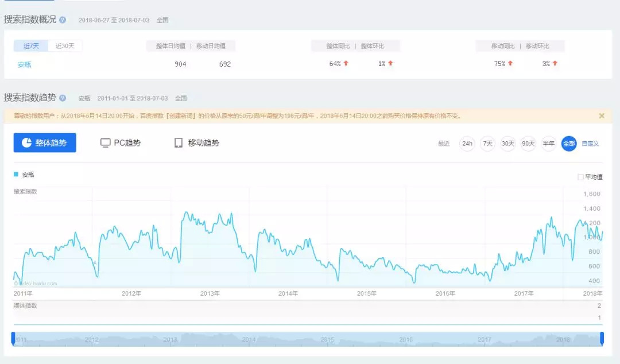
Task: Click help icon beside 搜索指数概况
Action: point(63,20)
